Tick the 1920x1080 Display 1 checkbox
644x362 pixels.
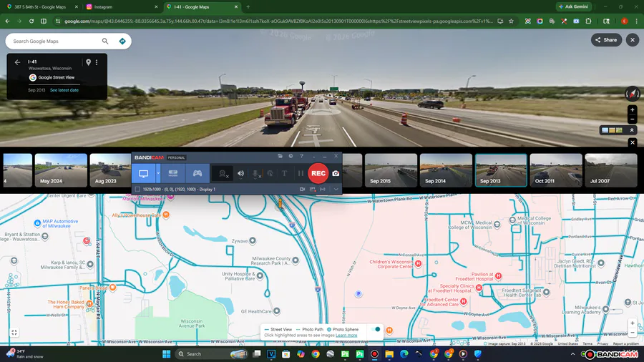[x=137, y=189]
